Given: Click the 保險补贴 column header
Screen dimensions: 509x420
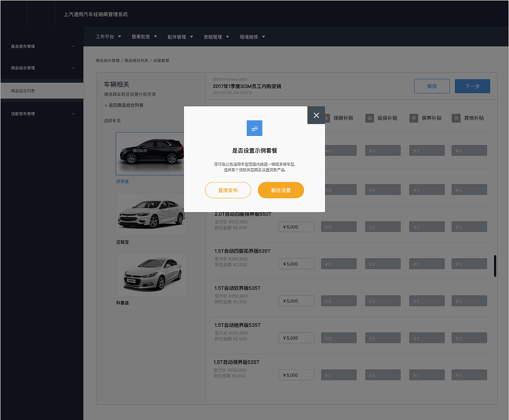Looking at the screenshot, I should point(343,118).
